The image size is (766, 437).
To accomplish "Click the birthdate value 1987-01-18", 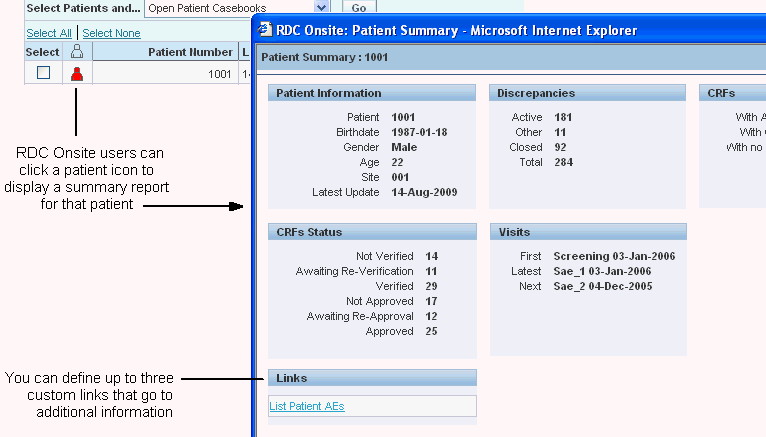I will [x=419, y=132].
